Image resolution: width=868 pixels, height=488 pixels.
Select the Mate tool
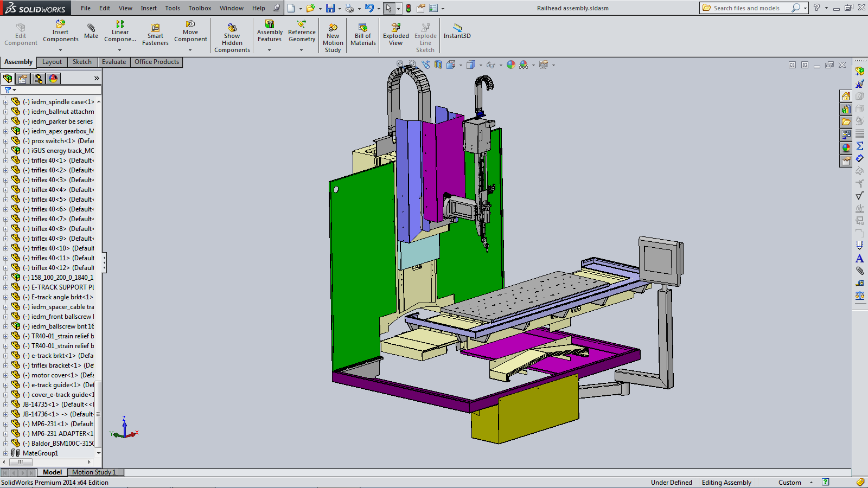[91, 31]
